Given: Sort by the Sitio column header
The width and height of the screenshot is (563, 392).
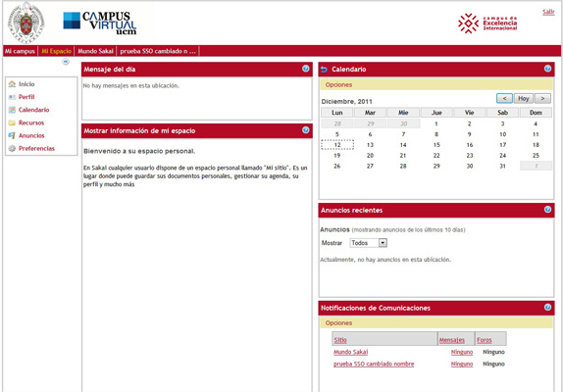Looking at the screenshot, I should point(340,340).
